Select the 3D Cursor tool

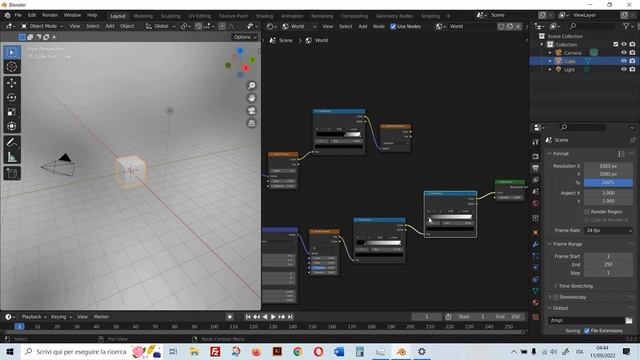pos(12,67)
